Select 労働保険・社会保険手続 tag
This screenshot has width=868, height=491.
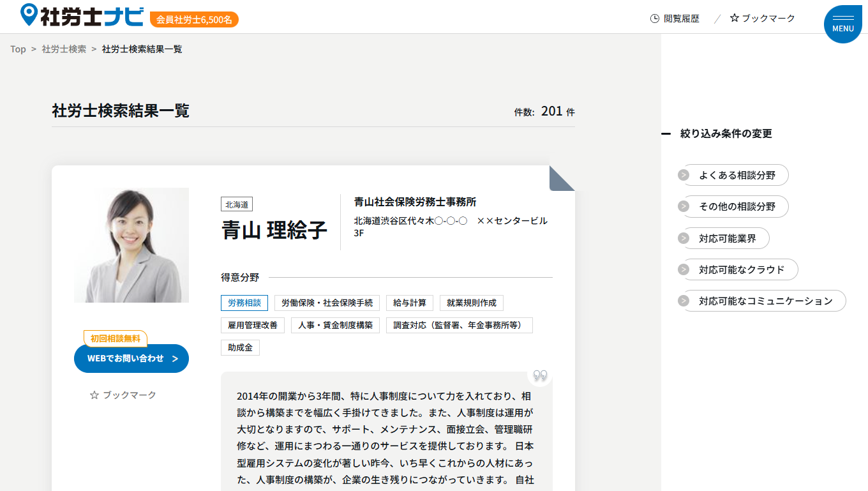pyautogui.click(x=327, y=303)
